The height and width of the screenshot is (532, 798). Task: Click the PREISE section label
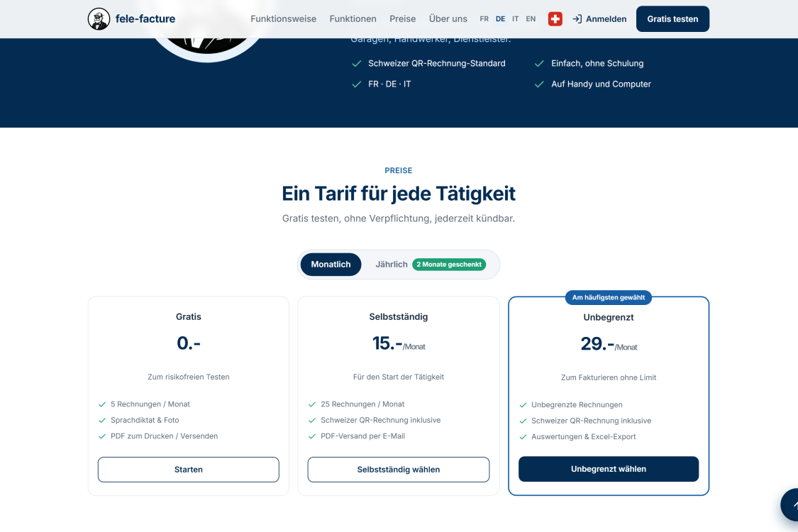tap(399, 170)
